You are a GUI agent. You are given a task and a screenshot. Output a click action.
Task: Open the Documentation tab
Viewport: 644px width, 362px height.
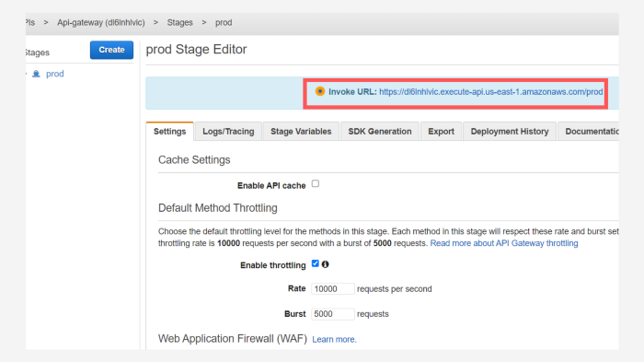pyautogui.click(x=589, y=132)
